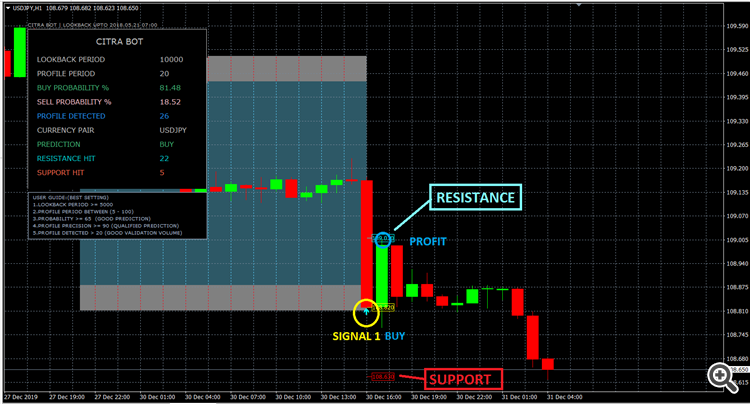The image size is (750, 404).
Task: Click the 30 Dec 07:00 time label
Action: [x=248, y=397]
